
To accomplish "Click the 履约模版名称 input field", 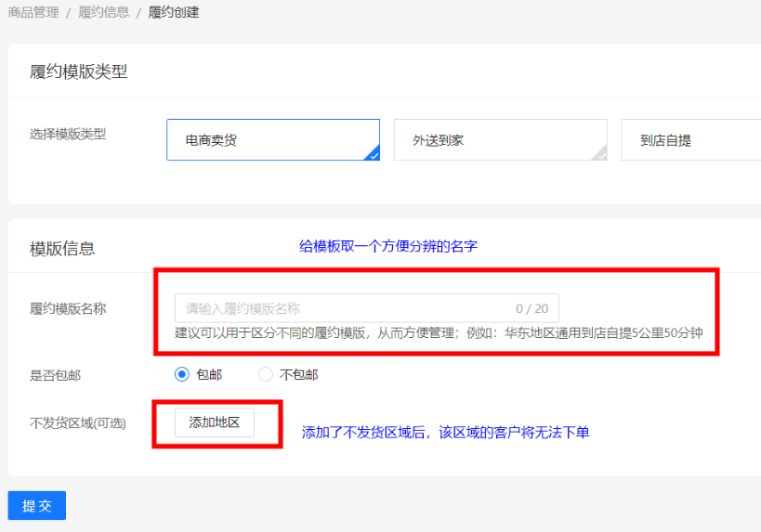I will click(366, 308).
